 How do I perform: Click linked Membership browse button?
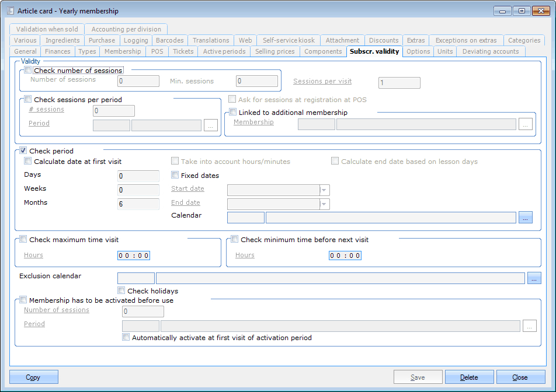click(x=526, y=124)
